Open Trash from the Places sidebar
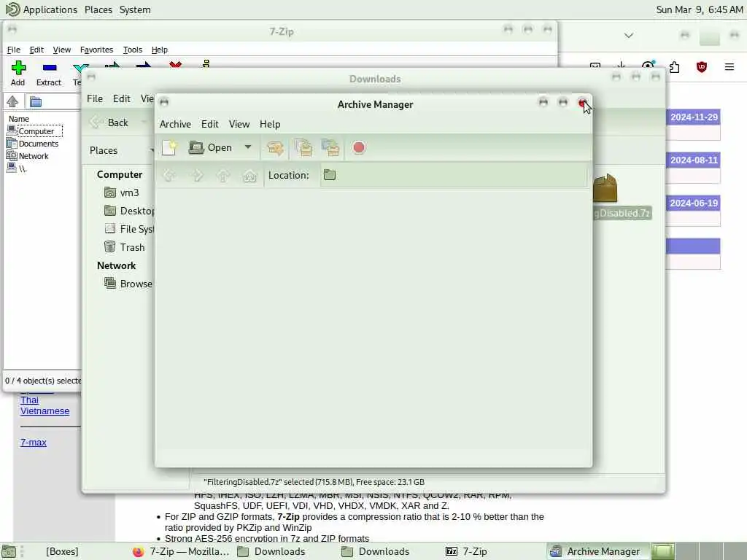The height and width of the screenshot is (560, 747). pos(124,247)
